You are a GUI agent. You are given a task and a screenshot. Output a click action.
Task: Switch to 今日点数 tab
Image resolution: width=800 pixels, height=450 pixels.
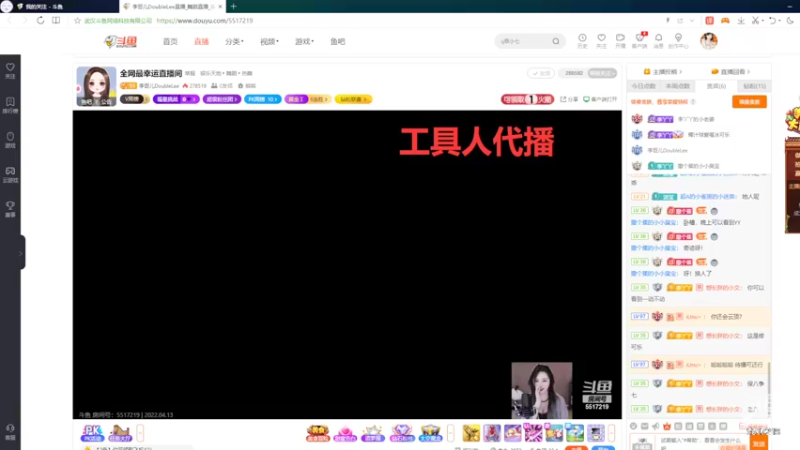coord(643,86)
